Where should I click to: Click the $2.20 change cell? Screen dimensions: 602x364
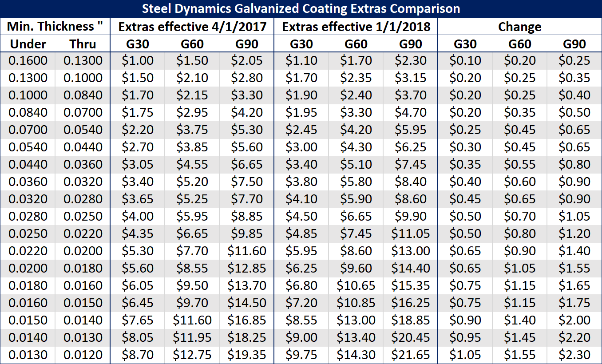tap(574, 338)
